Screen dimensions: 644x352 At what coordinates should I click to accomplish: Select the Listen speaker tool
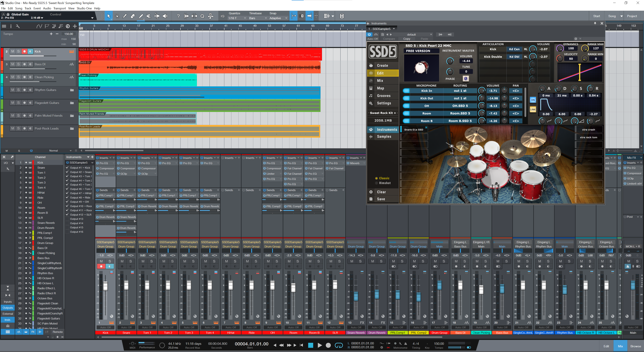tap(165, 16)
